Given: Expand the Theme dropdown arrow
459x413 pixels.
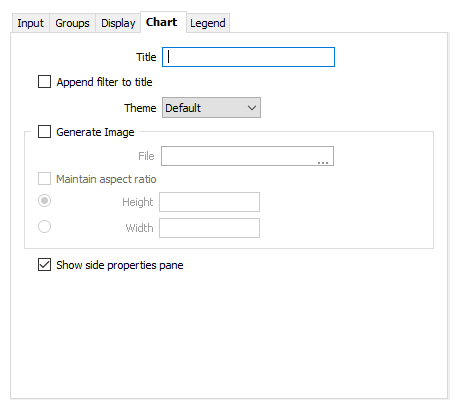Looking at the screenshot, I should tap(252, 108).
